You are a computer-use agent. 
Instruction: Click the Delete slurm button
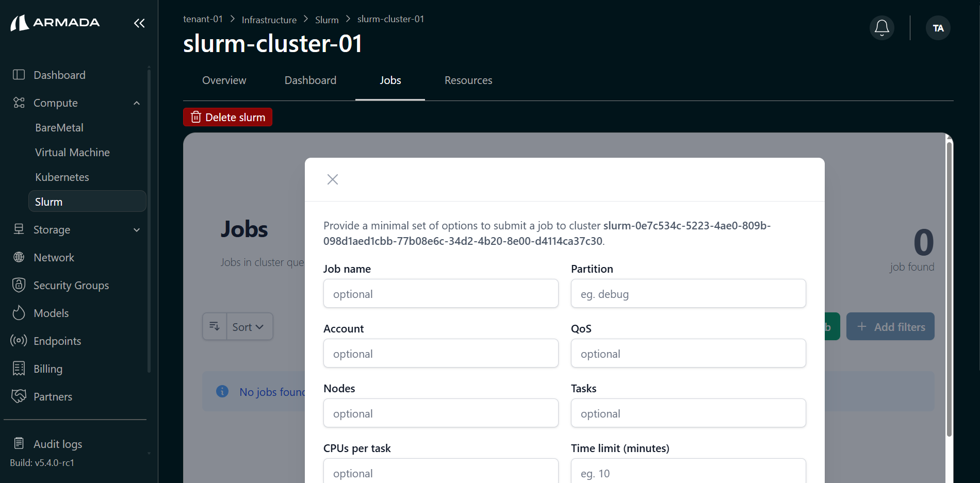tap(227, 117)
